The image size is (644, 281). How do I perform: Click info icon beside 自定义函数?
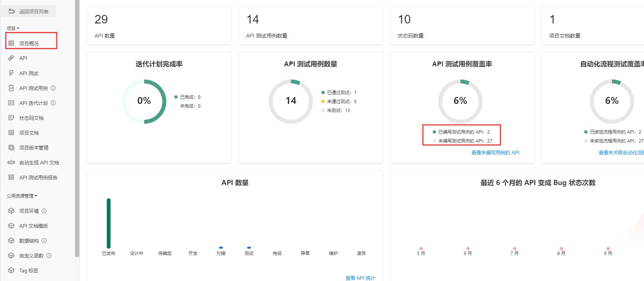[x=49, y=255]
